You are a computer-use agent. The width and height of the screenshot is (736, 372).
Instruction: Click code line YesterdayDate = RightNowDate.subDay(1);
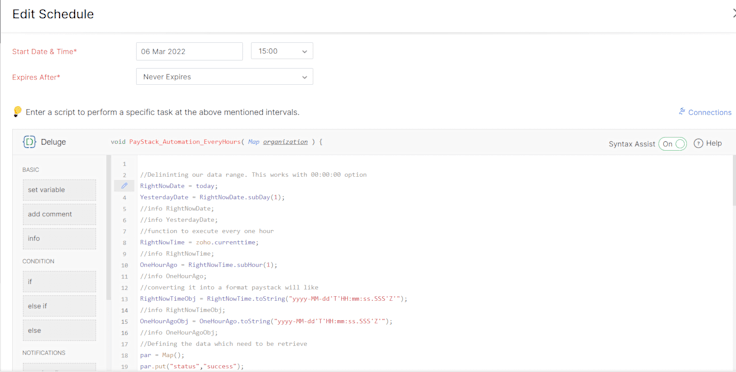(212, 197)
